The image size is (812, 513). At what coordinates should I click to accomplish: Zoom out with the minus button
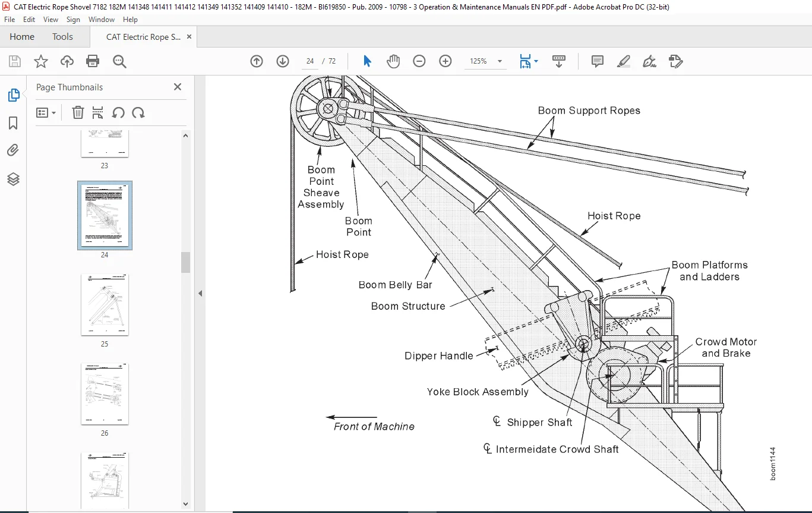coord(419,61)
